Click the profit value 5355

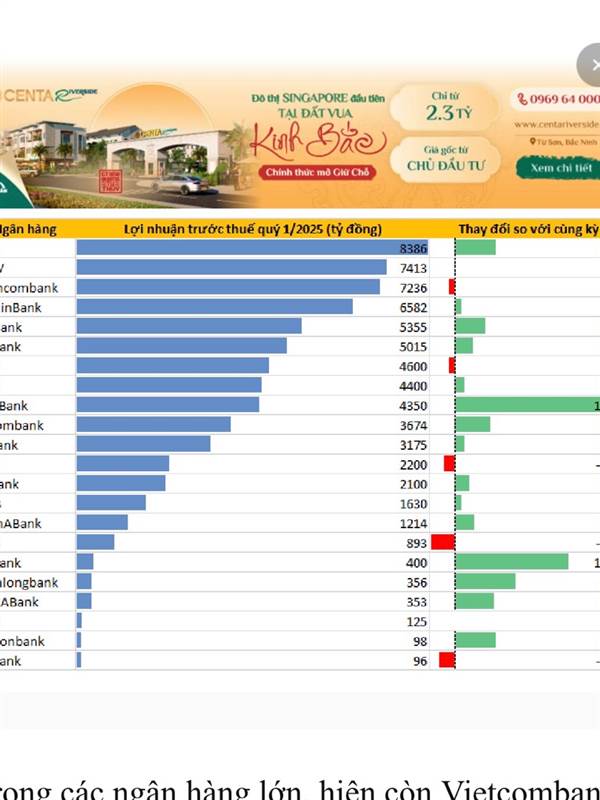tap(413, 327)
